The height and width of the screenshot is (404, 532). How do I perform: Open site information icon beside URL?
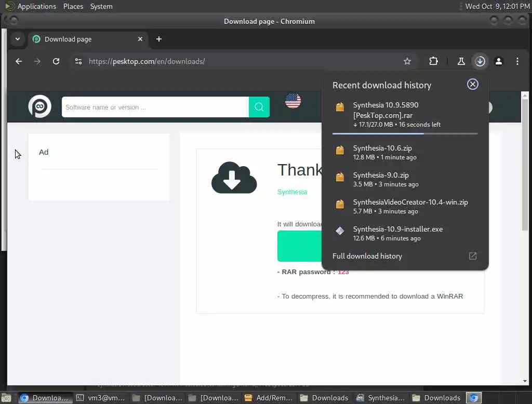[x=78, y=61]
